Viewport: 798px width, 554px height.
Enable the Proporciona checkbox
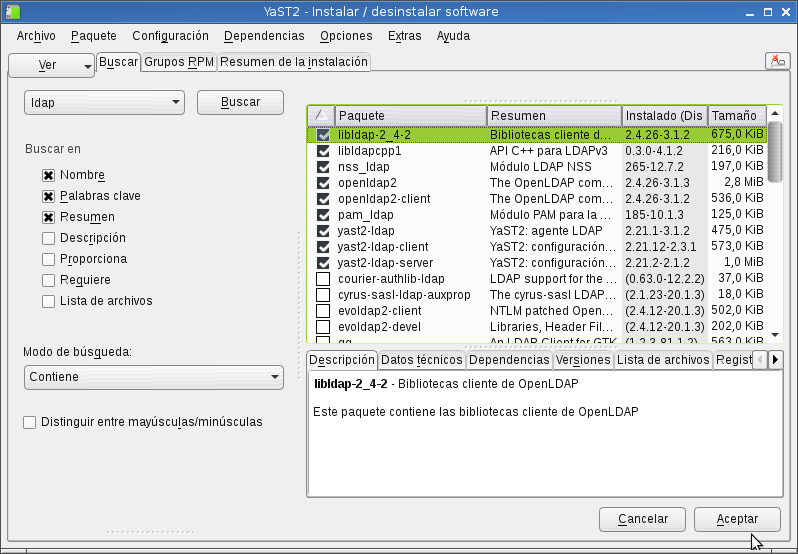(x=48, y=259)
